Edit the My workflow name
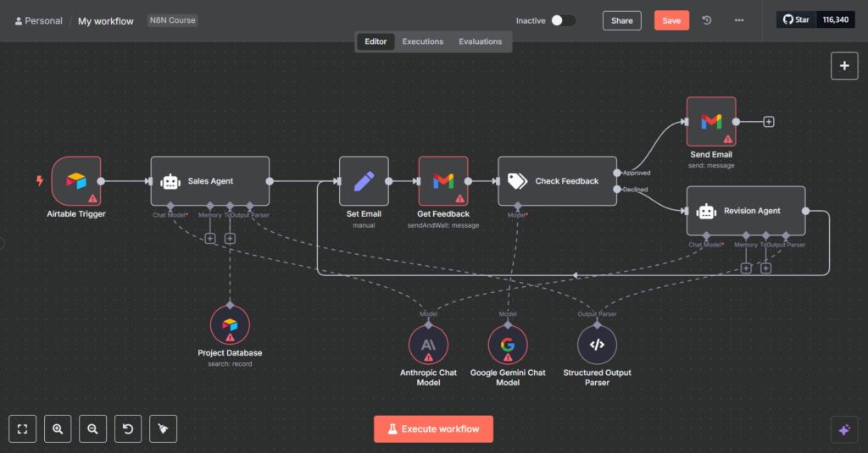 (106, 21)
